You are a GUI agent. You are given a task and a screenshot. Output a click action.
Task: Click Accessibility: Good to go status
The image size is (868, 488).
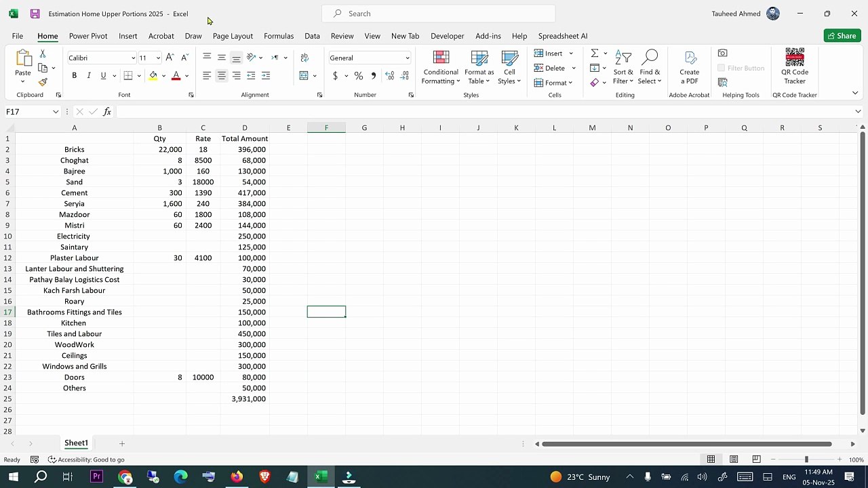(86, 460)
